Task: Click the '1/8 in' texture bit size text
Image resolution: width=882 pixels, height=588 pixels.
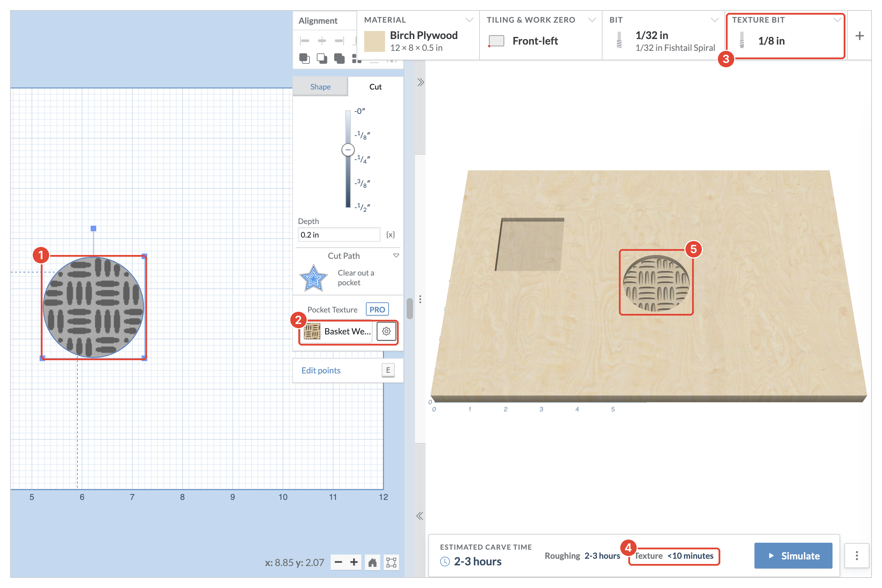Action: 771,41
